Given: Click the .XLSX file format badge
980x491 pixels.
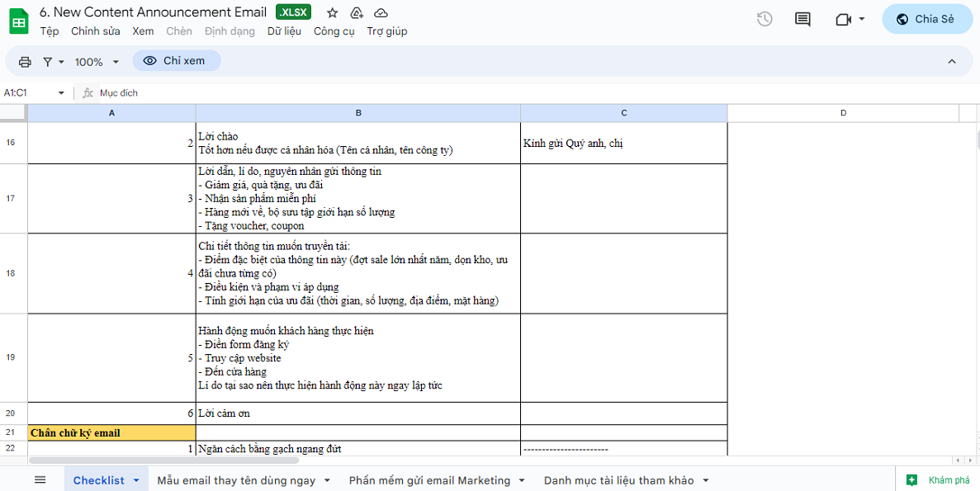Looking at the screenshot, I should 295,12.
